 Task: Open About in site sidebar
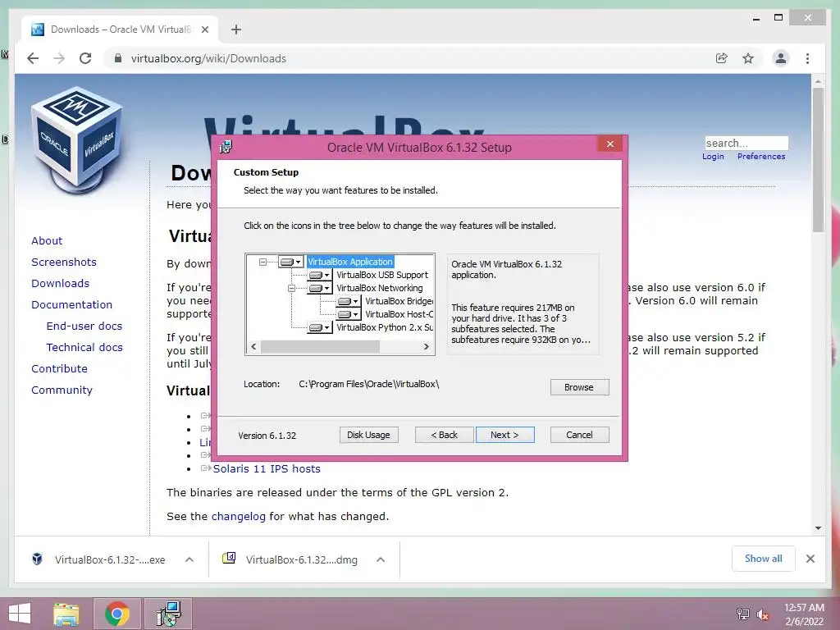click(x=47, y=240)
